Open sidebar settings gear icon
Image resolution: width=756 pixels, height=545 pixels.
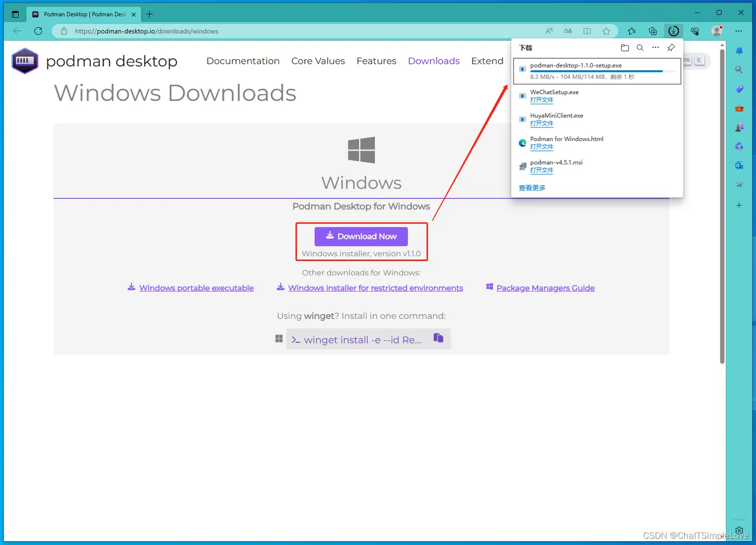(739, 530)
